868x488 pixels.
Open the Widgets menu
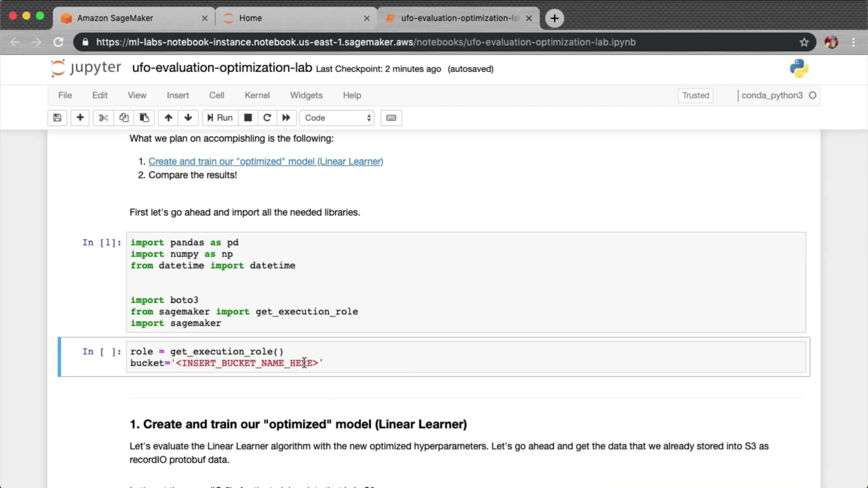(x=306, y=95)
